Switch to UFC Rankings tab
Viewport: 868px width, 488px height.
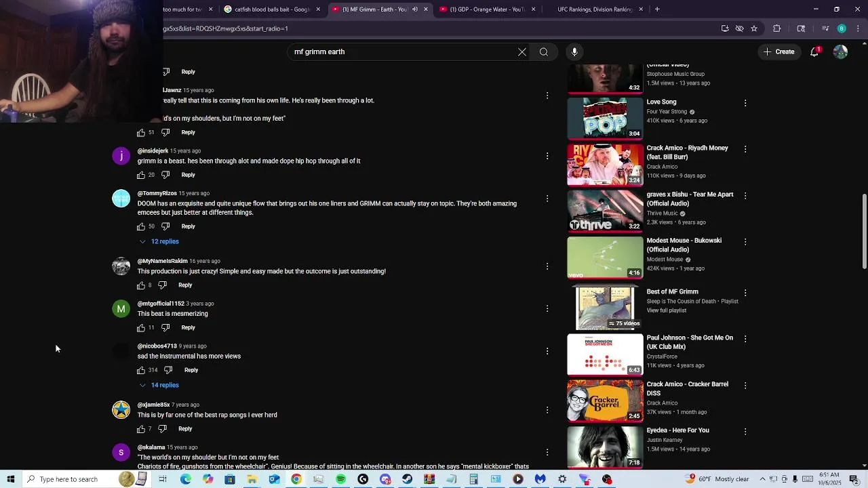[x=595, y=9]
